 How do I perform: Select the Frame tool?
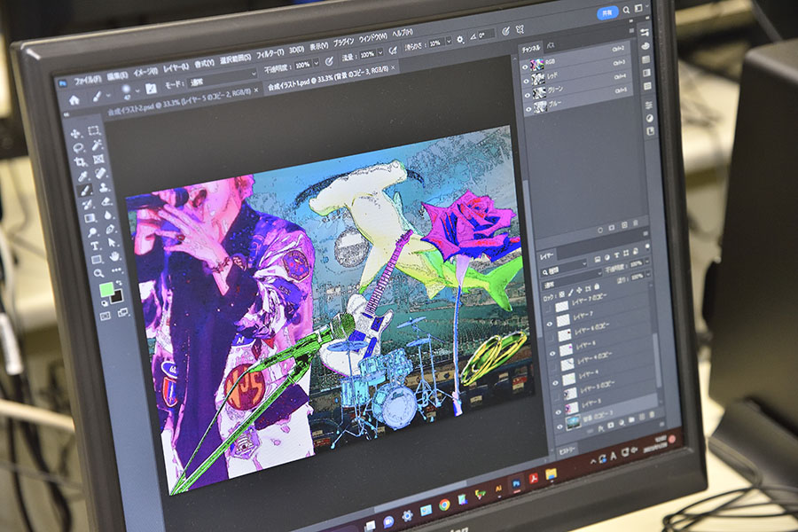(x=98, y=160)
